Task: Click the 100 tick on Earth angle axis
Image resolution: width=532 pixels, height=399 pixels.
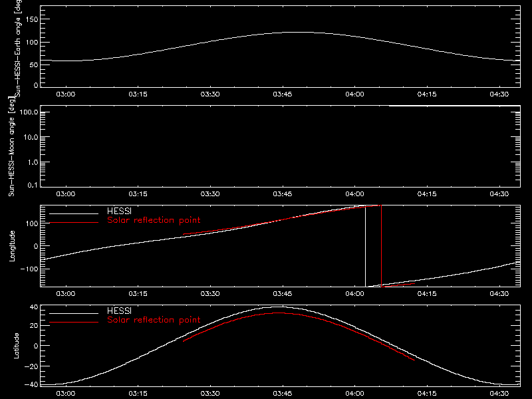Action: click(x=32, y=43)
